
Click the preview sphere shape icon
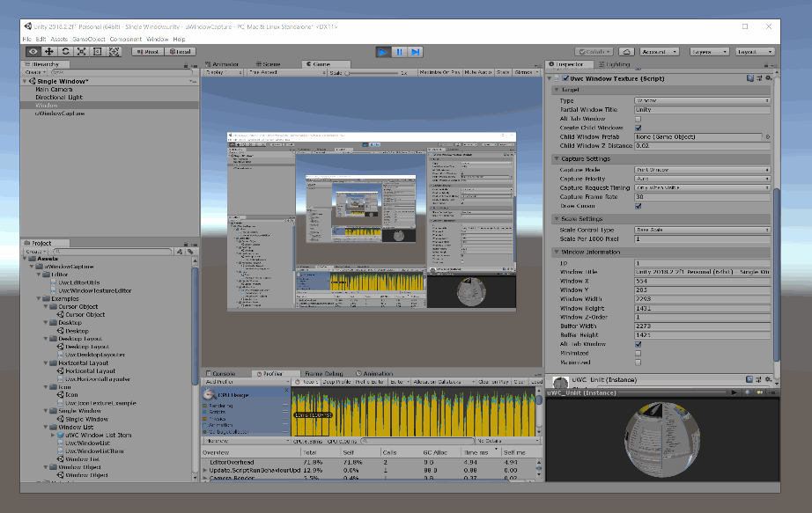[747, 392]
